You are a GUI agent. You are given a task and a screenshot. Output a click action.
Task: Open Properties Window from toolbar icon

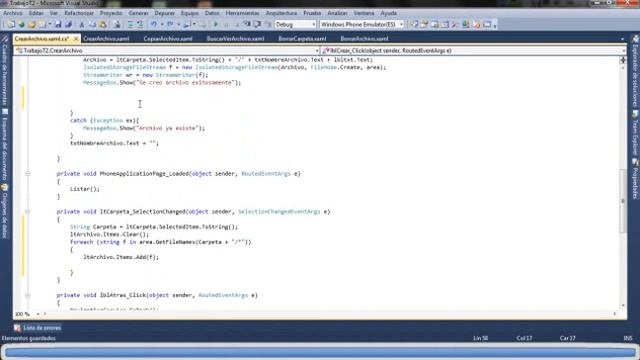424,24
